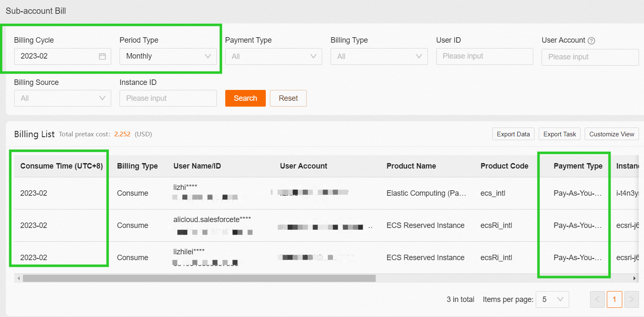Click the horizontal scrollbar left arrow

pyautogui.click(x=18, y=278)
